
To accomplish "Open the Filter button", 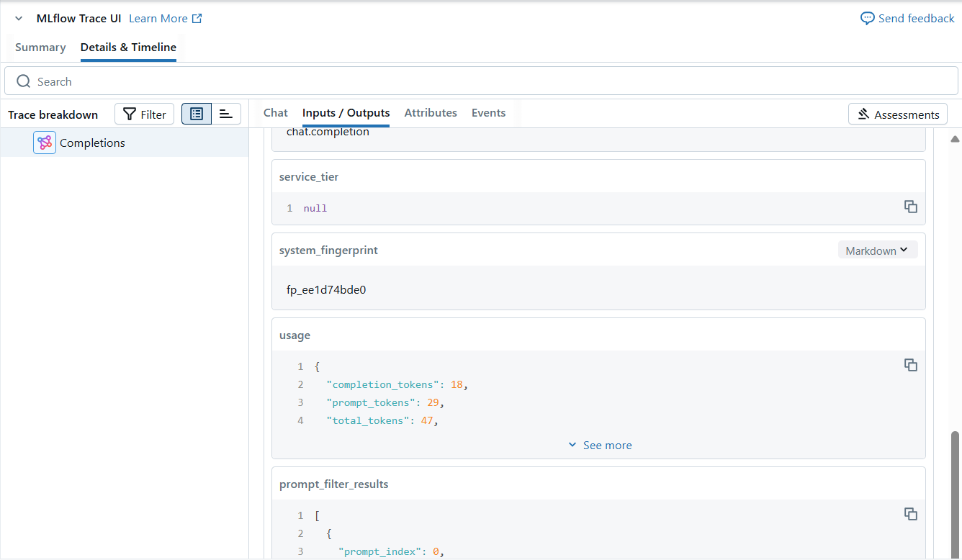I will tap(144, 114).
